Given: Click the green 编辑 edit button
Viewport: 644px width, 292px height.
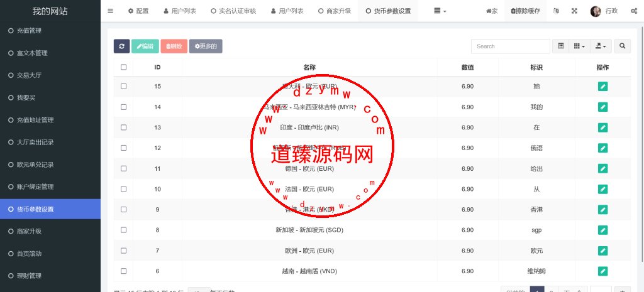Looking at the screenshot, I should pyautogui.click(x=145, y=46).
